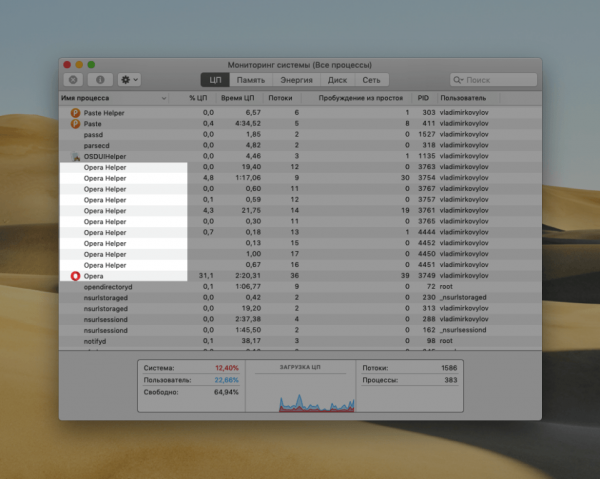The height and width of the screenshot is (479, 600).
Task: Select Opera Helper with PID 4450
Action: [300, 254]
